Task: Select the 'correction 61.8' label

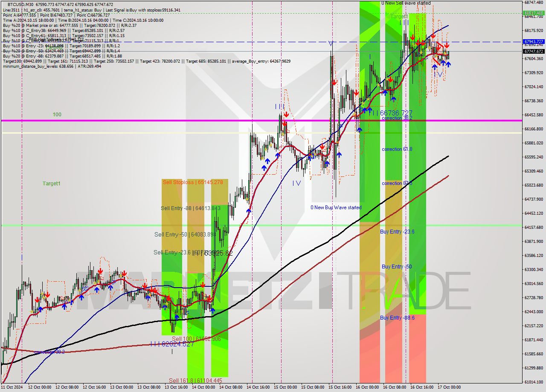Action: point(397,149)
